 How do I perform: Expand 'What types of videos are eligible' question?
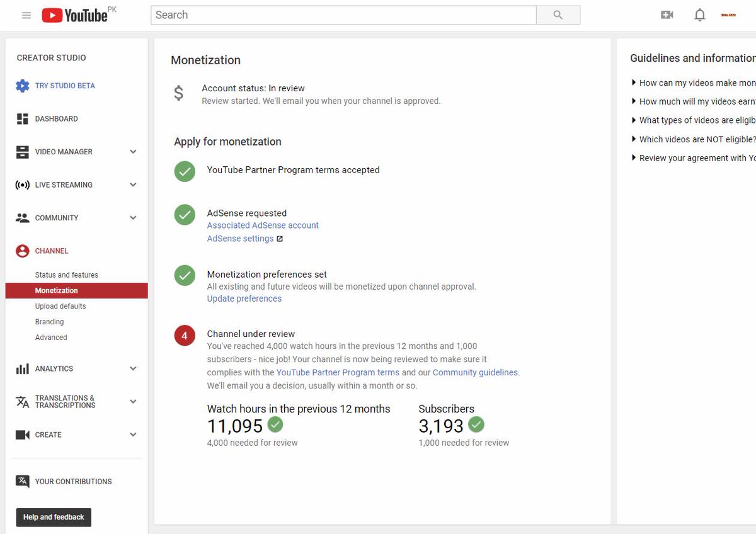[693, 121]
